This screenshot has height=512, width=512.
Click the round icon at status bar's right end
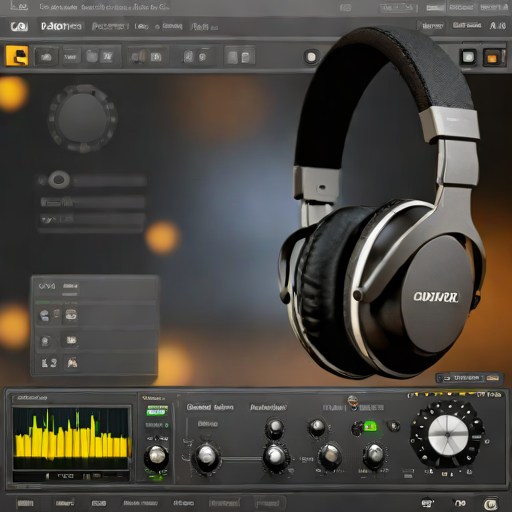pos(490,503)
